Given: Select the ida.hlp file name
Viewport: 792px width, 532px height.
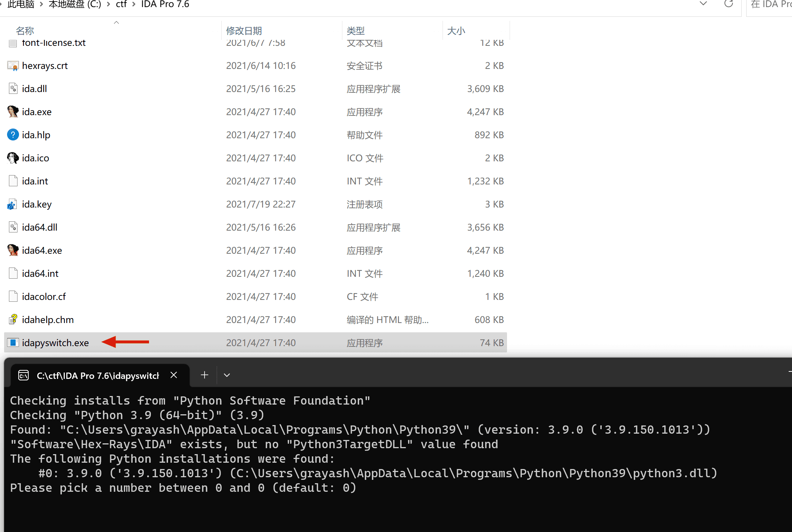Looking at the screenshot, I should pos(36,135).
